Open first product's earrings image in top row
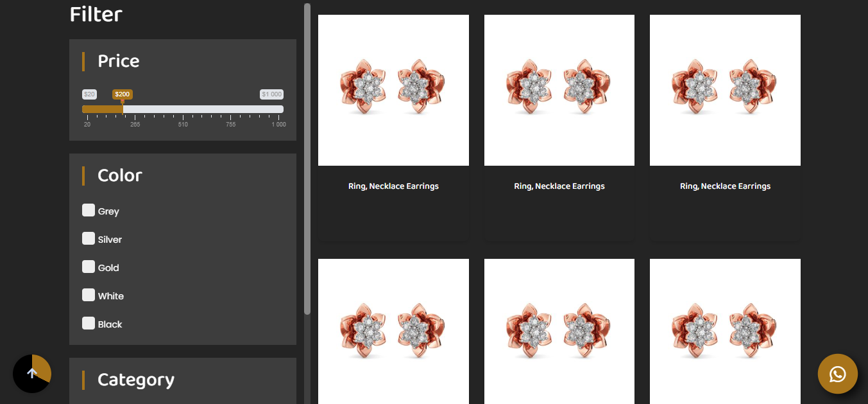Viewport: 868px width, 404px height. [x=393, y=90]
